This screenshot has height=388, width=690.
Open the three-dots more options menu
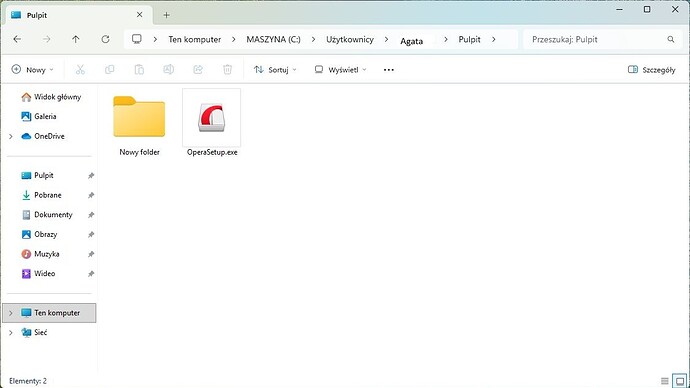click(389, 70)
